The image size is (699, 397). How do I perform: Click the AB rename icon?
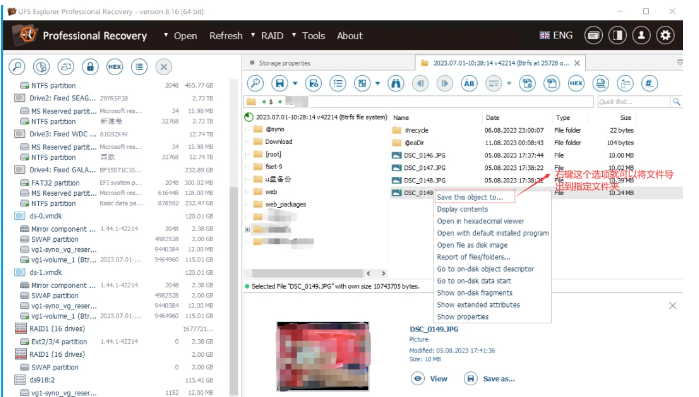pyautogui.click(x=469, y=83)
